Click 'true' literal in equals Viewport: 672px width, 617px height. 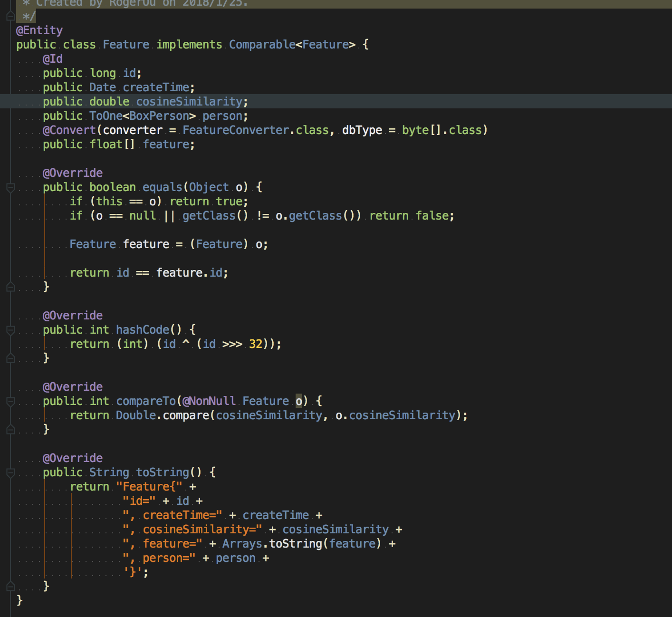[229, 202]
